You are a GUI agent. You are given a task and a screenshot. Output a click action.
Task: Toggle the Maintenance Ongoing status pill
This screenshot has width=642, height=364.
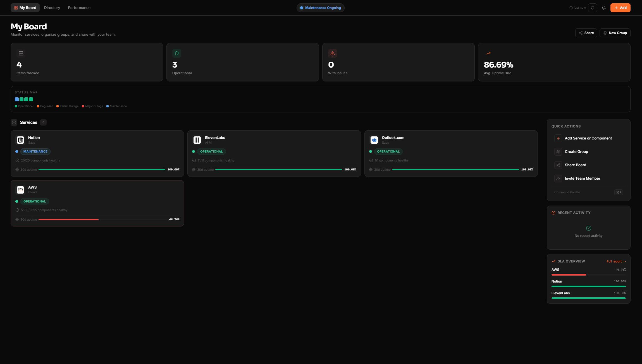coord(320,8)
